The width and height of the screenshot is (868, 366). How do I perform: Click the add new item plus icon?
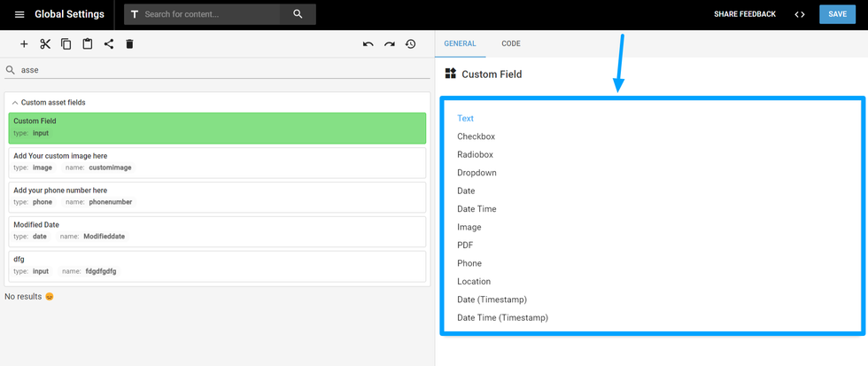(24, 44)
